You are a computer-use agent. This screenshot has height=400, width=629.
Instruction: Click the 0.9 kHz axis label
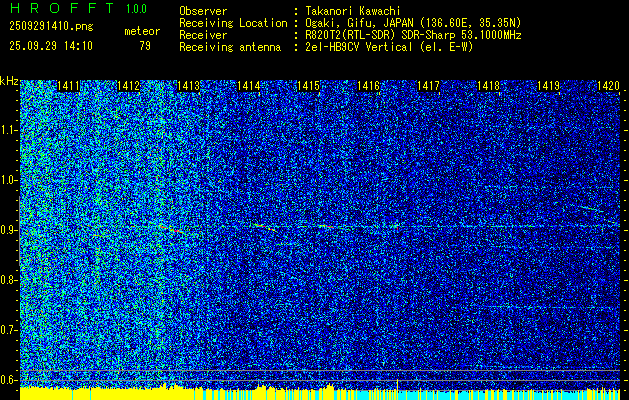pos(8,230)
